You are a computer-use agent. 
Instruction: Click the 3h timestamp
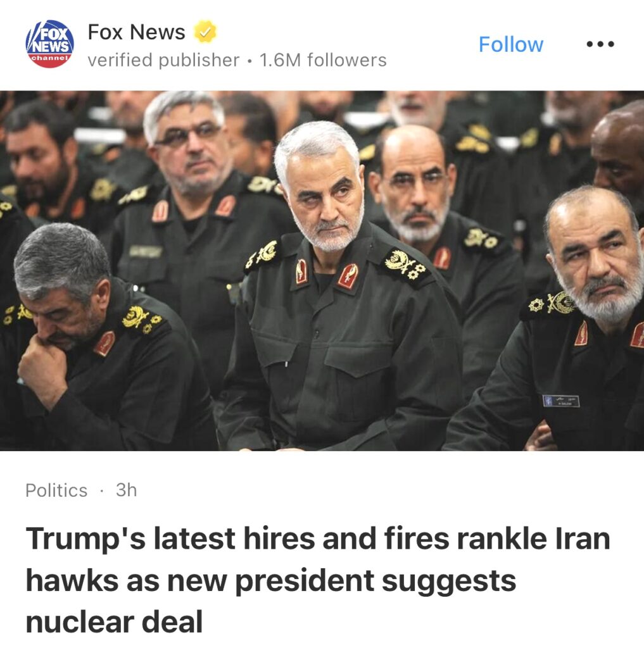[x=126, y=490]
